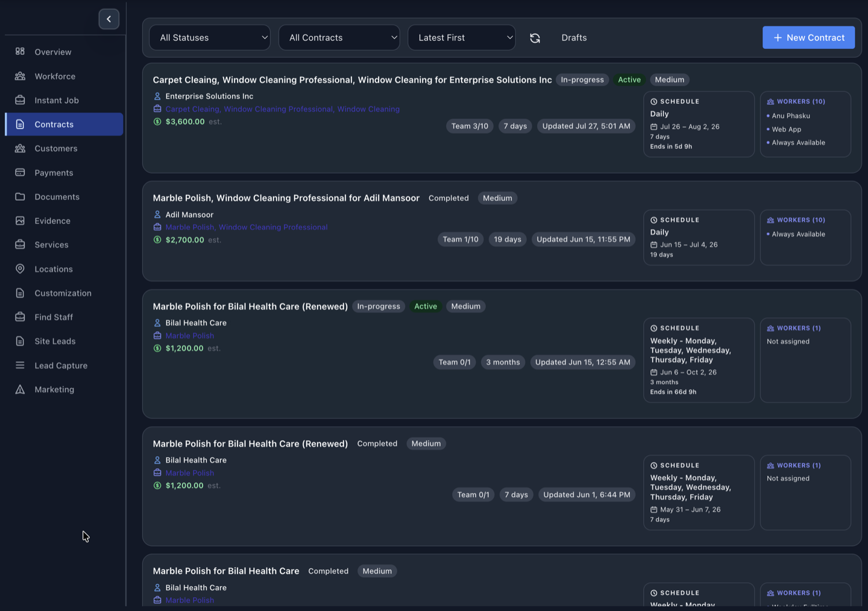Image resolution: width=868 pixels, height=611 pixels.
Task: Open the All Statuses dropdown
Action: tap(210, 37)
